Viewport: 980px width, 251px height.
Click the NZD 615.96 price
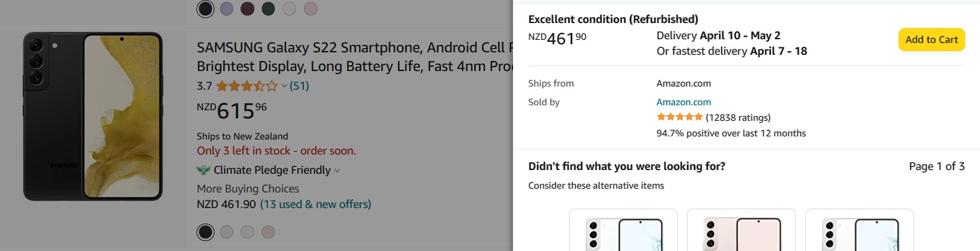click(232, 110)
